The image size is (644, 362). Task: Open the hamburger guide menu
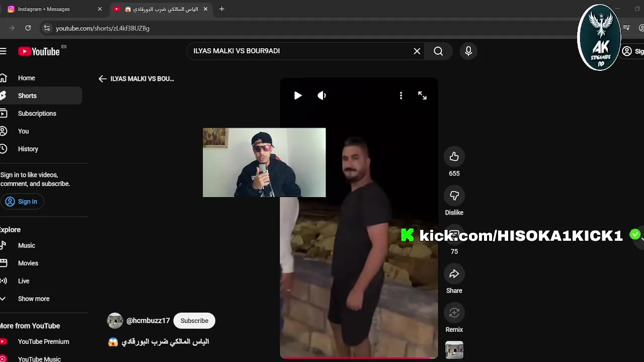(3, 51)
